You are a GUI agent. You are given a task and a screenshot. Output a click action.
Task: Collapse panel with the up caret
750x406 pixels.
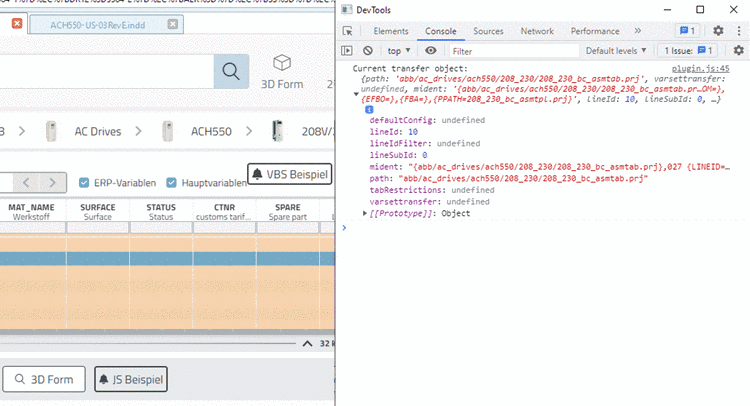click(x=308, y=343)
